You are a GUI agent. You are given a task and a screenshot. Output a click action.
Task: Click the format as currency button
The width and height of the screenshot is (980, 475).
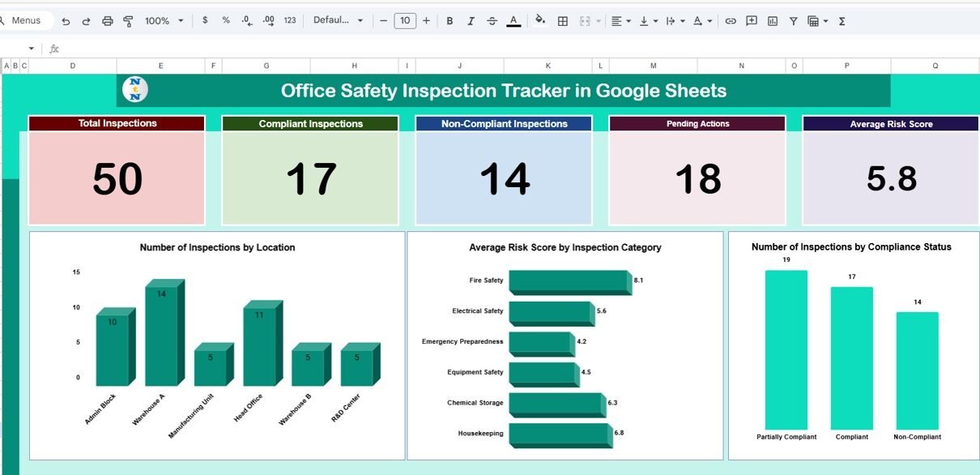coord(205,21)
